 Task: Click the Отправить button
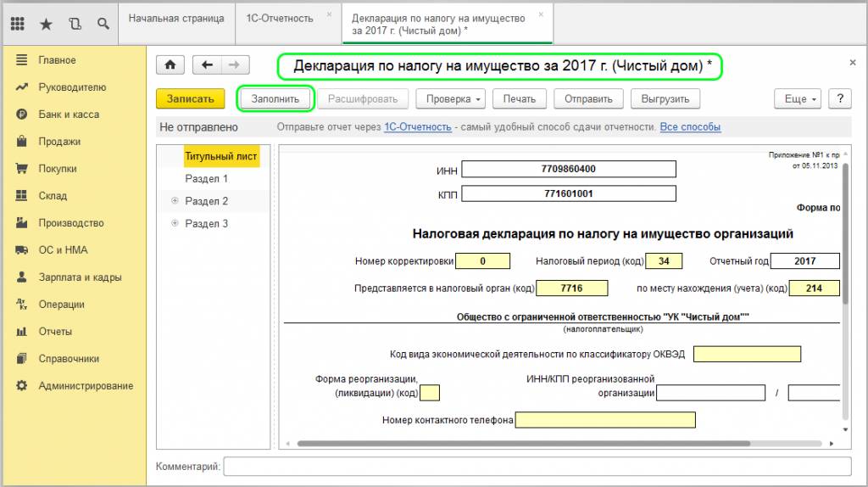(x=588, y=98)
